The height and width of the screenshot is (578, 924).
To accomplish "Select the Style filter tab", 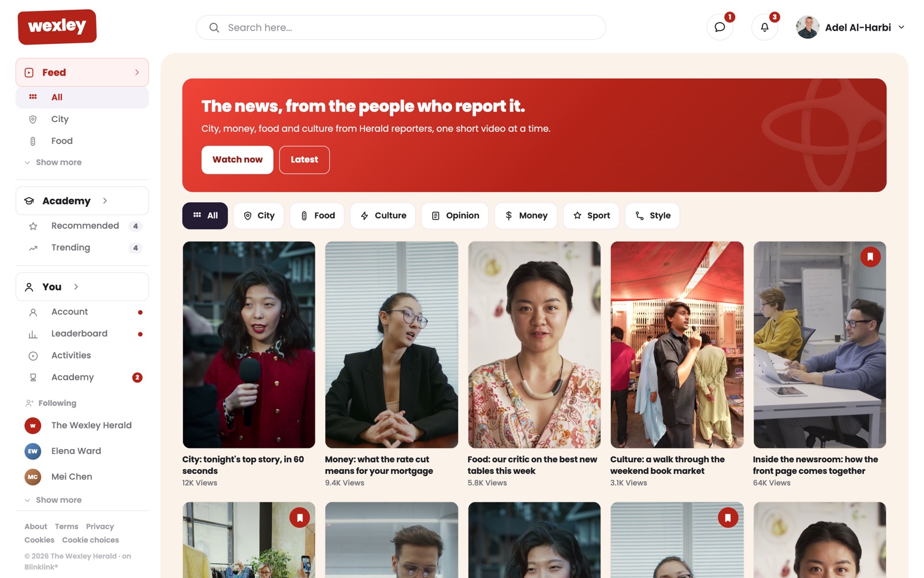I will [x=653, y=216].
